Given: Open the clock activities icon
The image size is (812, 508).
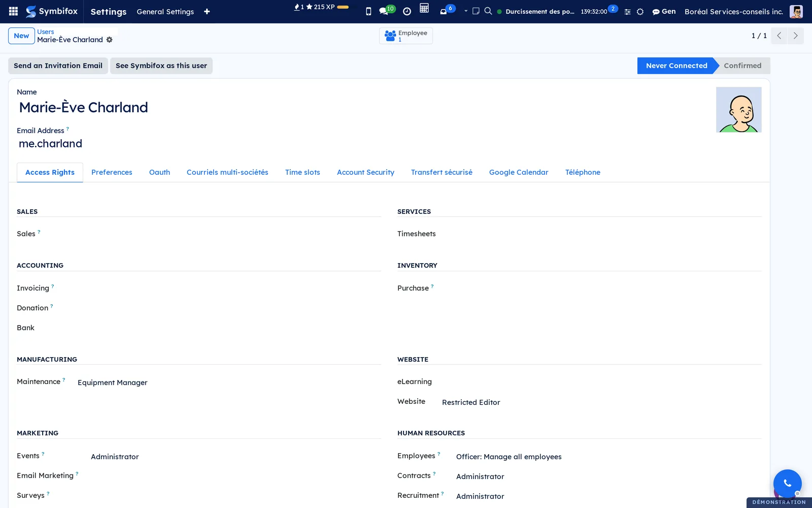Looking at the screenshot, I should point(407,11).
